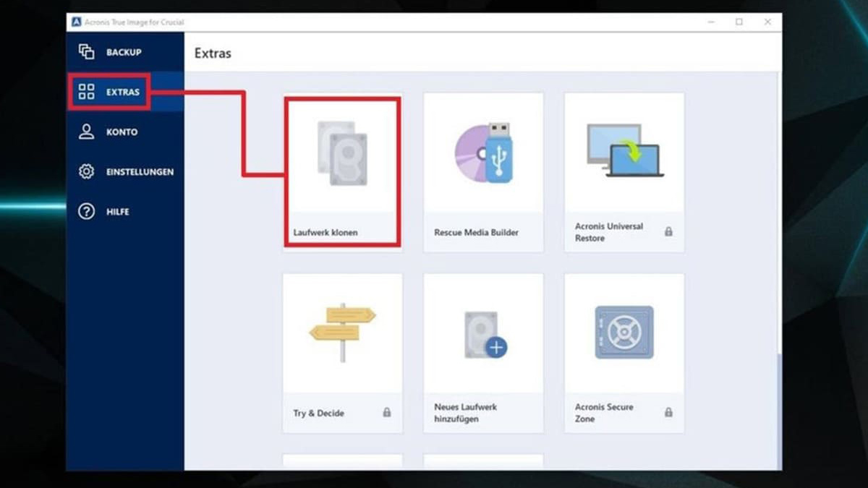Viewport: 868px width, 488px height.
Task: Click the Einstellungen gear icon
Action: pos(87,172)
